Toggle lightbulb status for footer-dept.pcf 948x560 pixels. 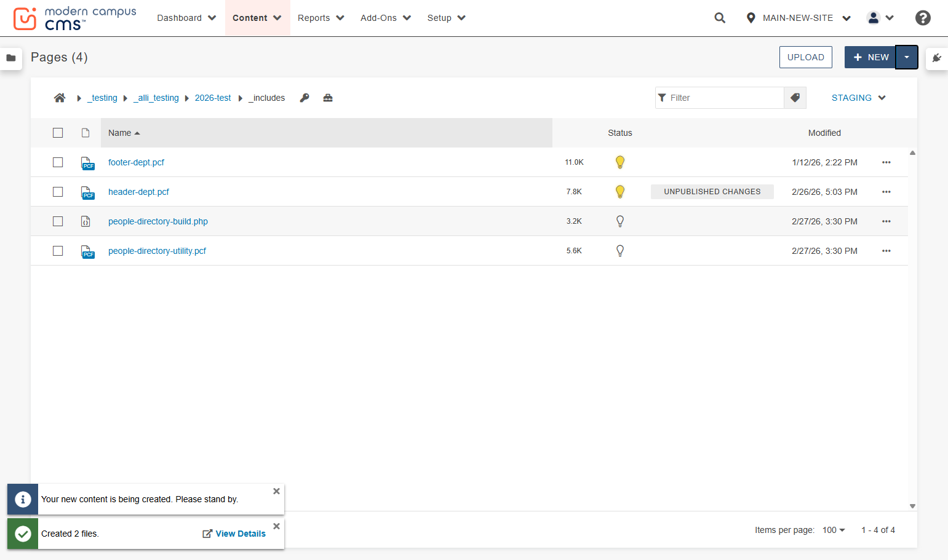(x=620, y=162)
